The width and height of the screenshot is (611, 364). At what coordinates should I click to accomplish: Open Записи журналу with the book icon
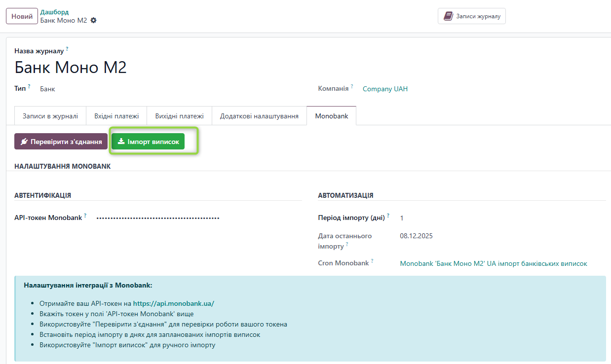[x=471, y=16]
